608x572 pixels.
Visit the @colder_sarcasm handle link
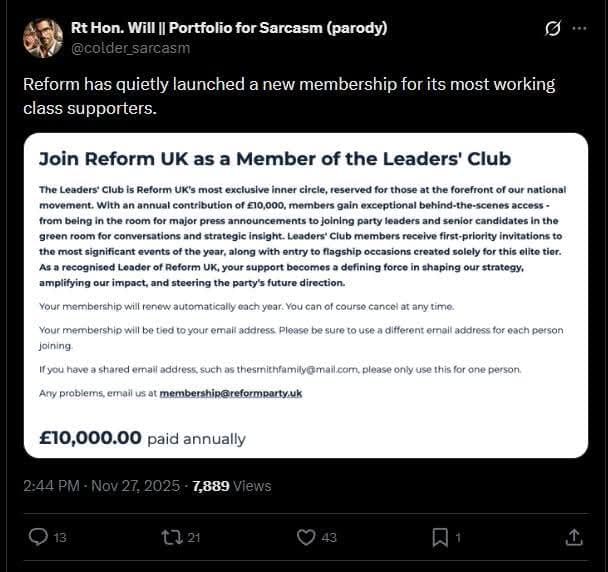(x=130, y=47)
